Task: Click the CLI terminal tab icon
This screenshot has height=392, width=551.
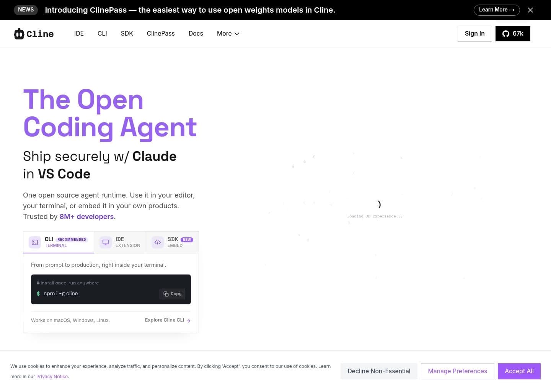Action: (35, 242)
